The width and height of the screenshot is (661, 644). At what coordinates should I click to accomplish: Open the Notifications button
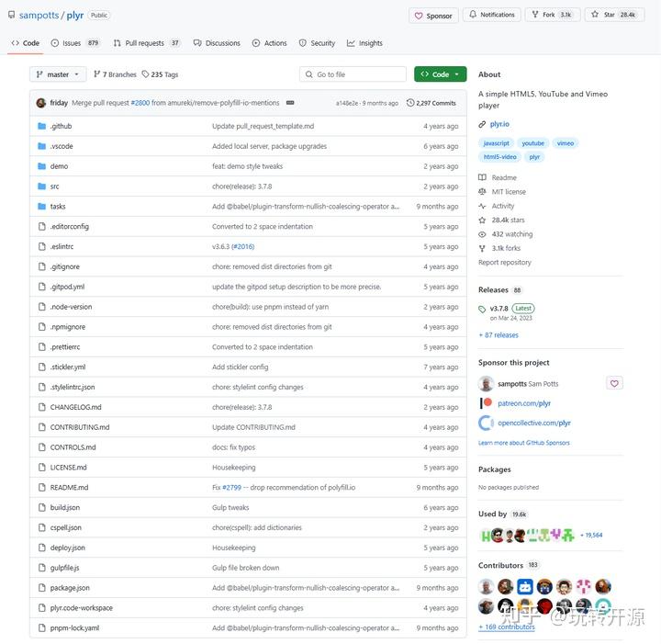click(x=491, y=15)
